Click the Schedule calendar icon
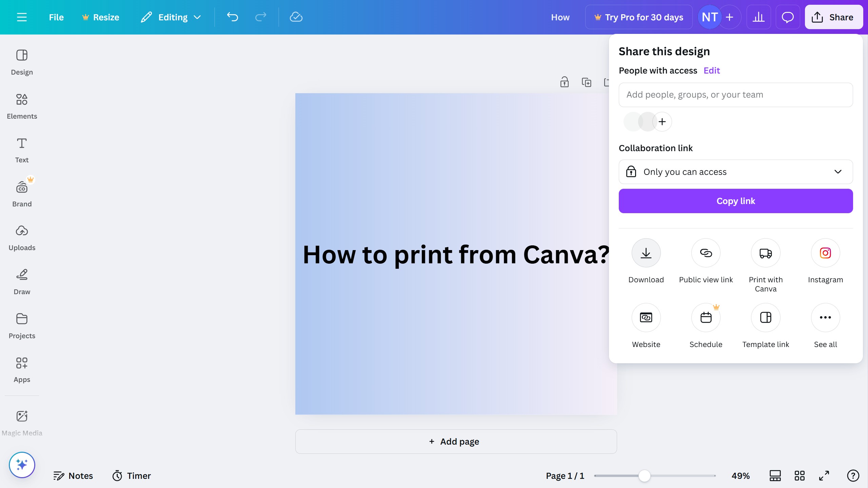This screenshot has height=488, width=868. (x=706, y=318)
